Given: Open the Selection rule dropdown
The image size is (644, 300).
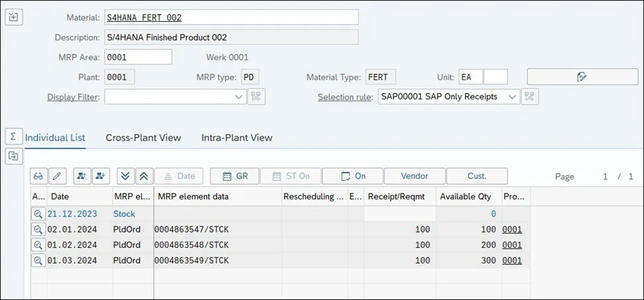Looking at the screenshot, I should coord(511,97).
